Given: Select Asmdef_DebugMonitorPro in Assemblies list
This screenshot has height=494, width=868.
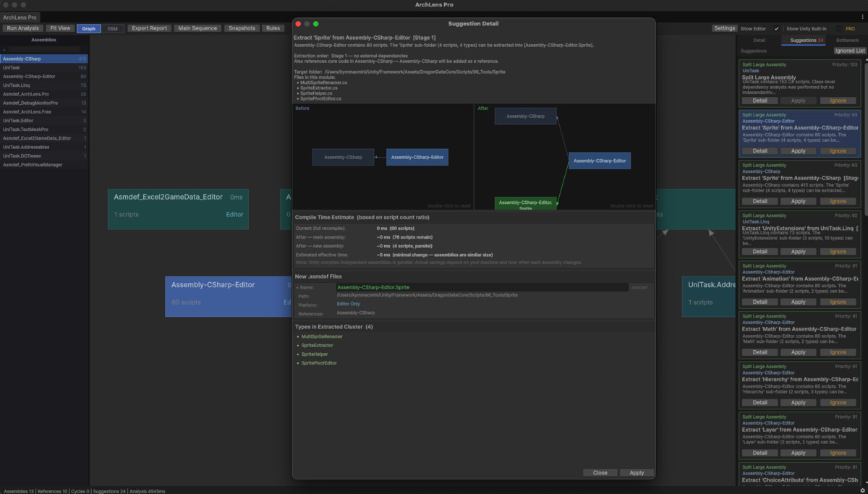Looking at the screenshot, I should (44, 103).
